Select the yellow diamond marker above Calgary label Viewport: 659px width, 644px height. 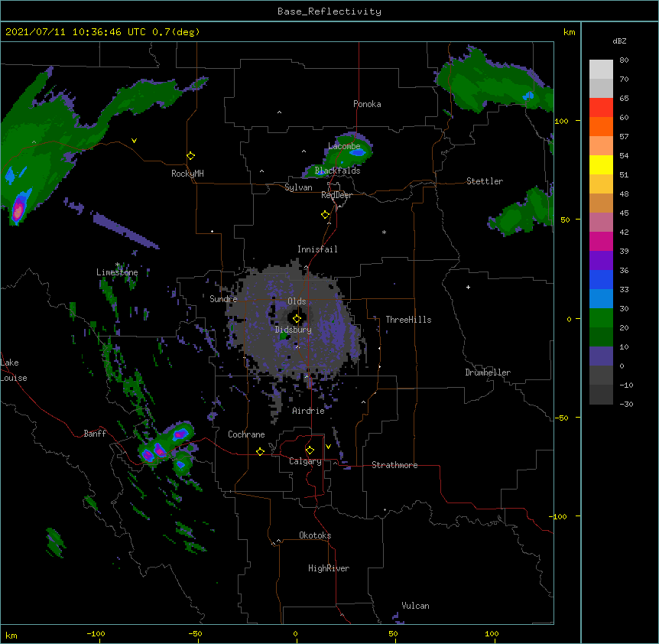pos(310,450)
